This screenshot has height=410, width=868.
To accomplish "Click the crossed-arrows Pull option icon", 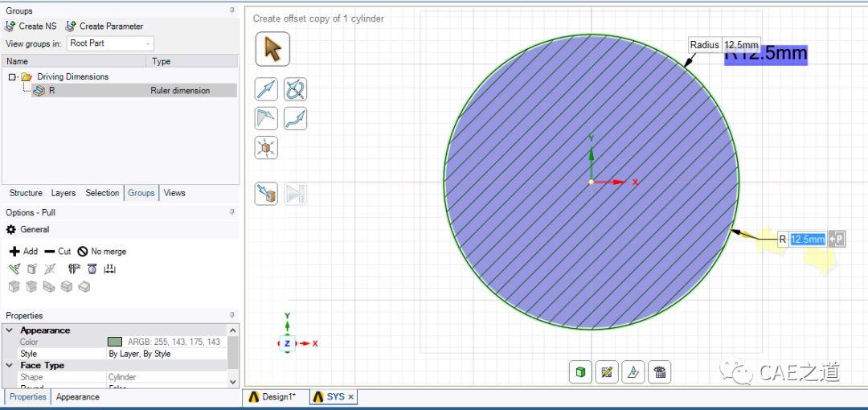I will [x=50, y=269].
